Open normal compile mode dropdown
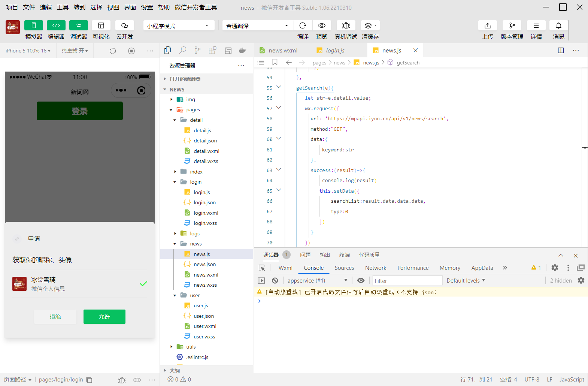Image resolution: width=588 pixels, height=386 pixels. tap(257, 25)
